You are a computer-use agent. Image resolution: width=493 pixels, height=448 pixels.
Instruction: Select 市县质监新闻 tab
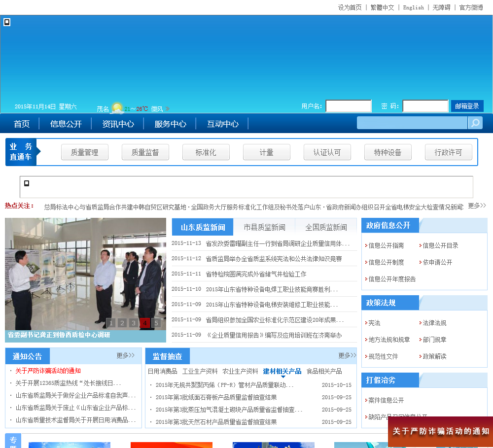[x=264, y=227]
